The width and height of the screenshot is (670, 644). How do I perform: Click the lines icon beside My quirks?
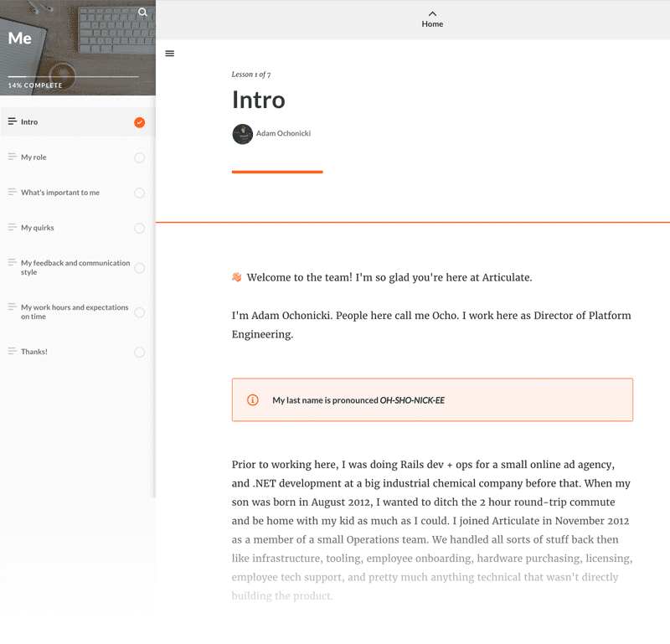(13, 227)
